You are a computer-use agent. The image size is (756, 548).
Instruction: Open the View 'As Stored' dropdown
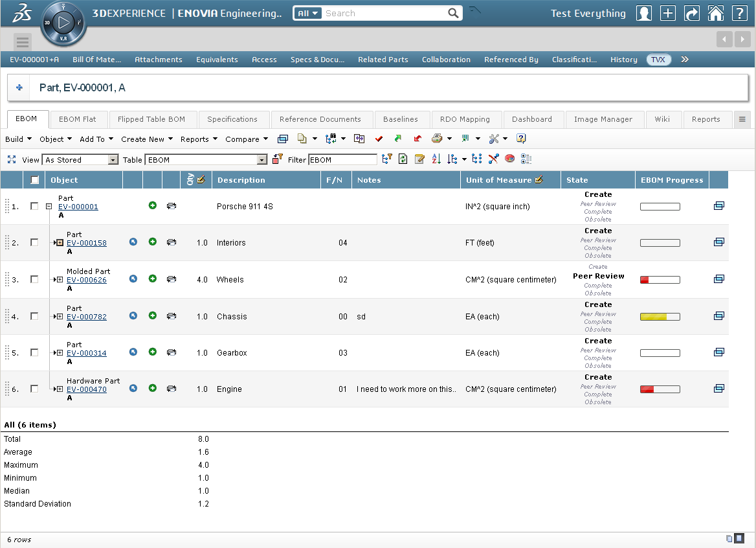coord(113,160)
